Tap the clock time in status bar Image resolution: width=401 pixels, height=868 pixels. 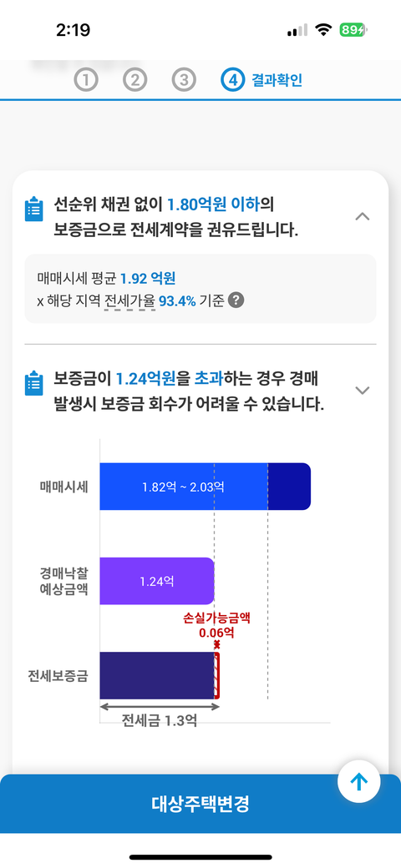coord(74,30)
